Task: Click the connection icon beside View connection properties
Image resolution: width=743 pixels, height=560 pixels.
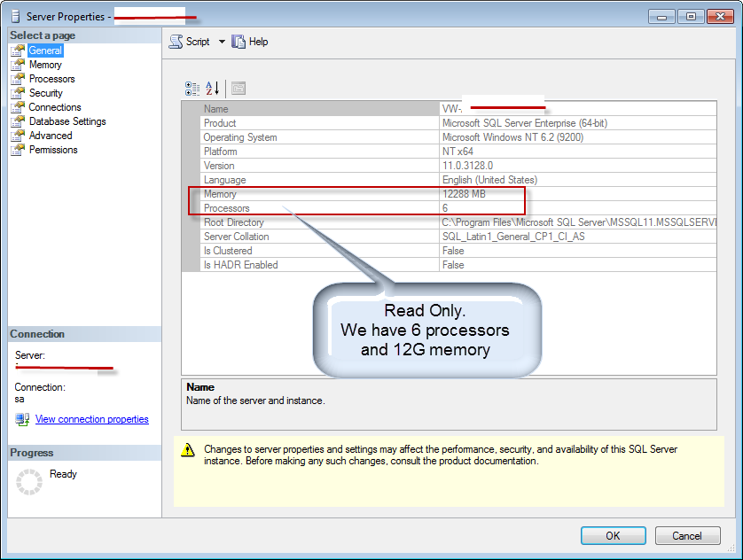Action: click(21, 419)
